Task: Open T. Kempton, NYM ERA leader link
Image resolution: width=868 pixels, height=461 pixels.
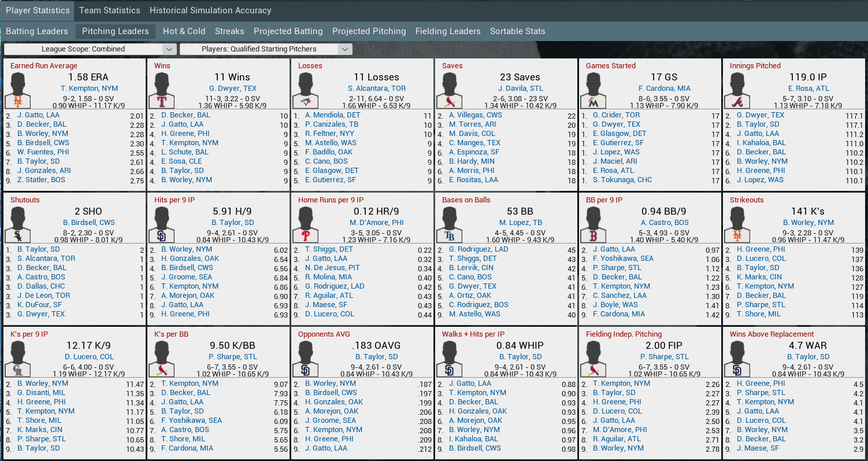Action: click(89, 88)
